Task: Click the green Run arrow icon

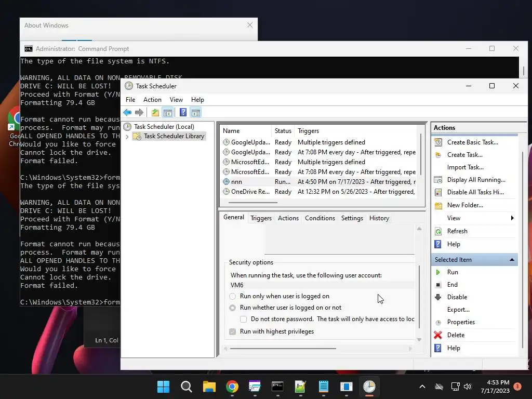Action: [438, 272]
